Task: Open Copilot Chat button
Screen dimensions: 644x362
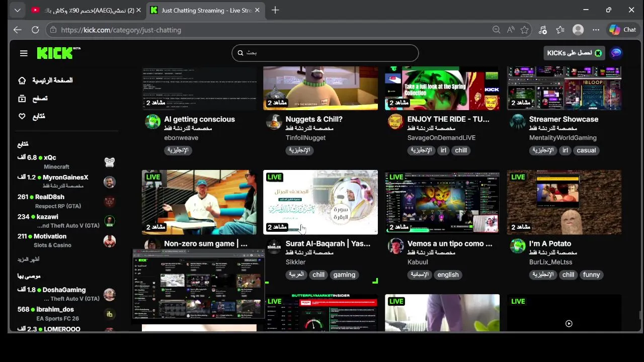Action: (x=623, y=30)
